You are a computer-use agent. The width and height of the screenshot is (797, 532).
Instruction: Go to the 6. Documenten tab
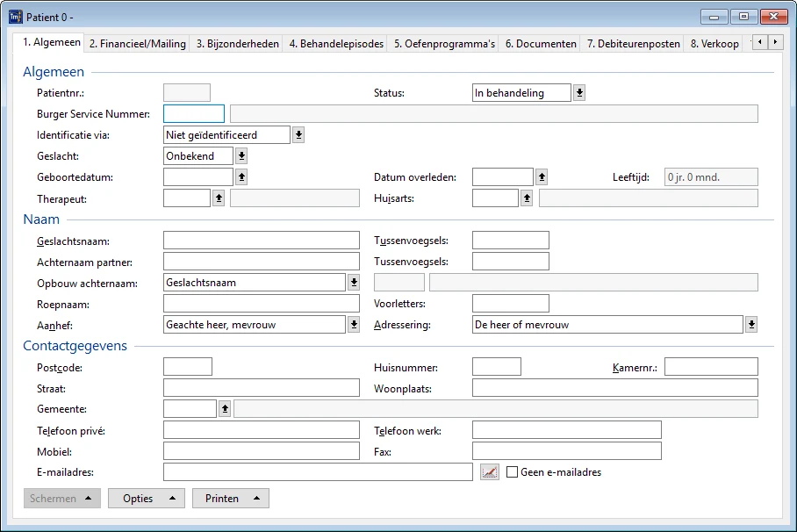point(541,44)
